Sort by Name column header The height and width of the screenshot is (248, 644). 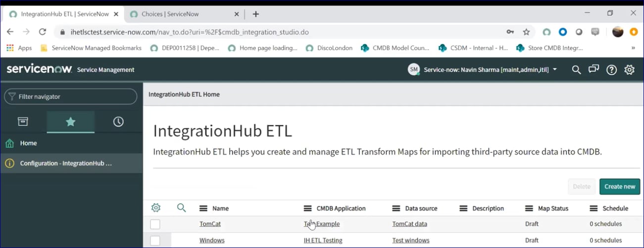(x=220, y=208)
